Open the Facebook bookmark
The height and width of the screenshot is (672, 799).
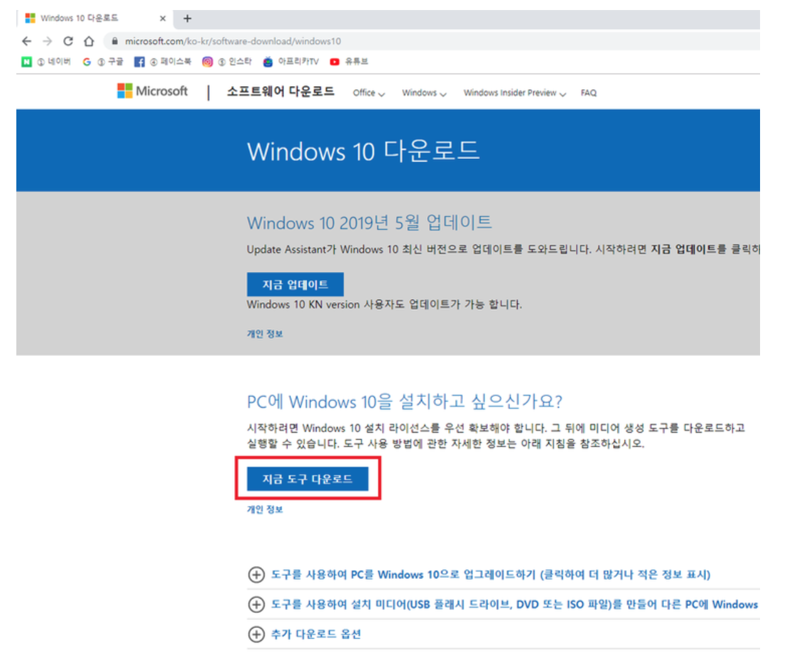pos(163,62)
